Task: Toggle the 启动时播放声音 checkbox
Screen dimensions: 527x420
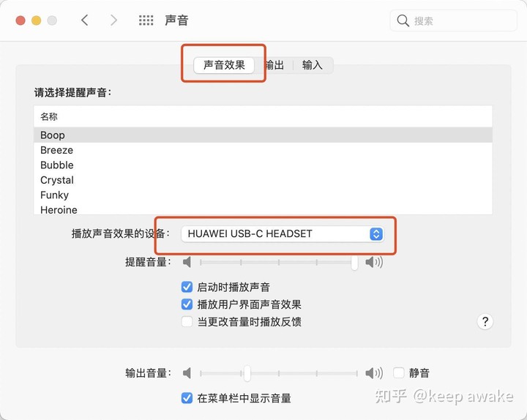Action: click(187, 288)
